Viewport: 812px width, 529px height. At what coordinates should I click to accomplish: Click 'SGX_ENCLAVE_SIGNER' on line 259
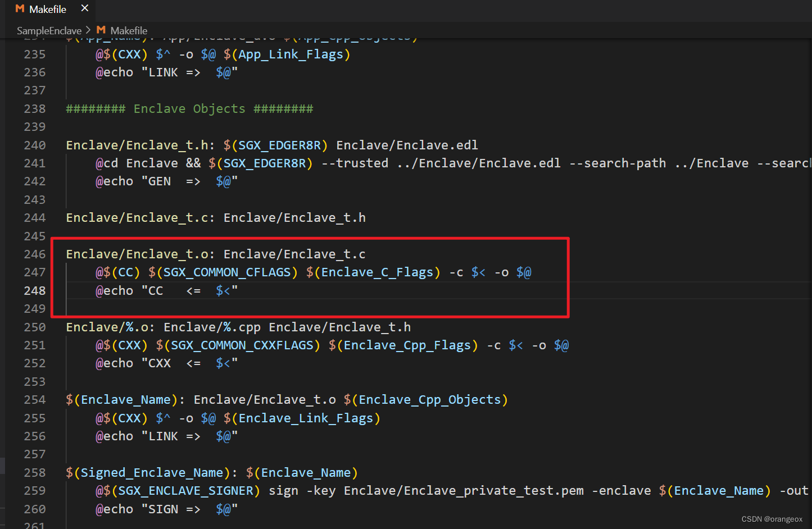coord(186,491)
